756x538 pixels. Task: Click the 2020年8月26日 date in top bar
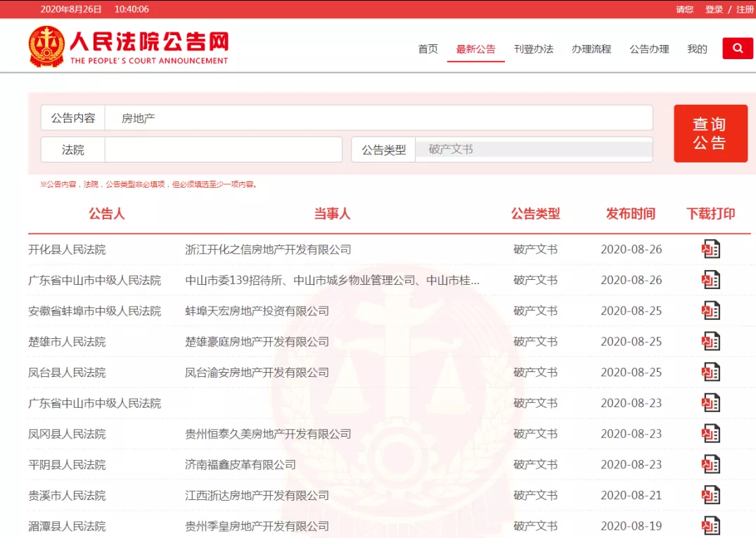(x=71, y=9)
